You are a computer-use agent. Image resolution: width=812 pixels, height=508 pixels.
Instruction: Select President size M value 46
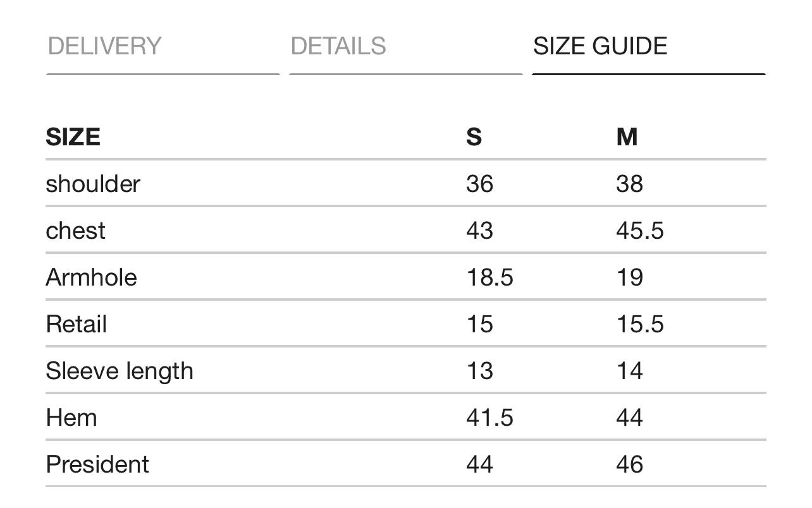point(630,464)
